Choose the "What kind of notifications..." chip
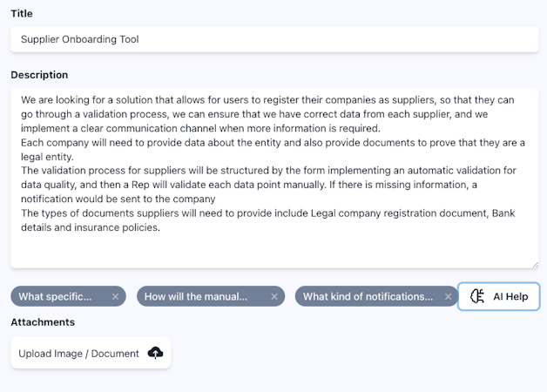The image size is (547, 392). [x=368, y=297]
